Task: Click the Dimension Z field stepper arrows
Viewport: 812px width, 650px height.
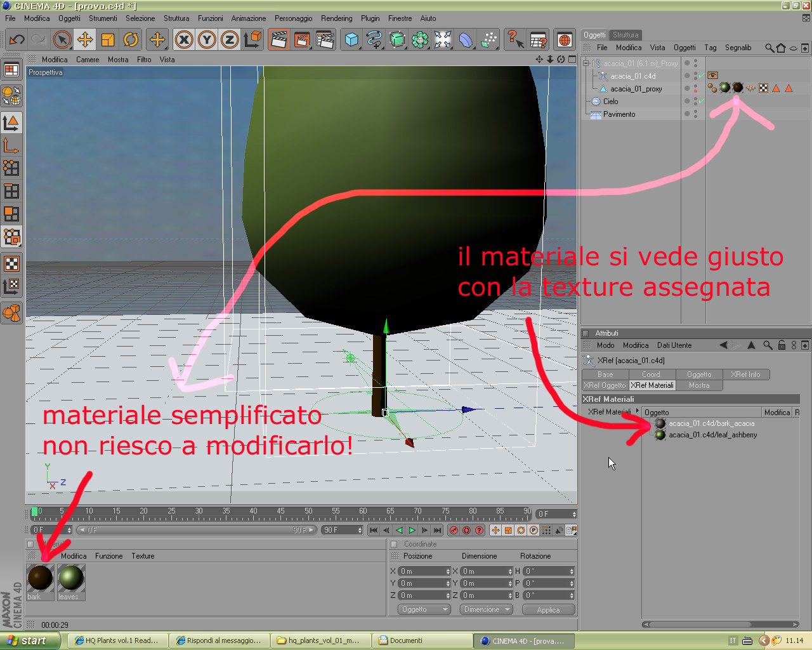Action: click(510, 595)
